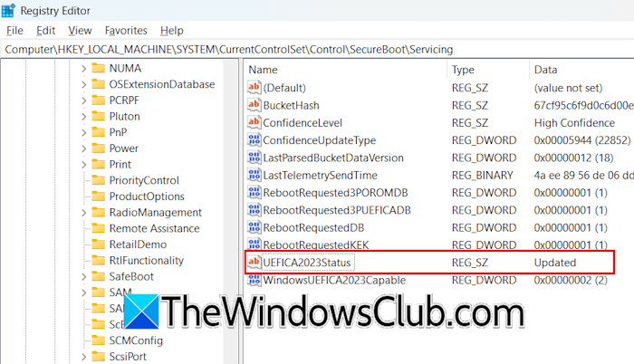Open the View menu
The height and width of the screenshot is (364, 634).
click(x=80, y=31)
